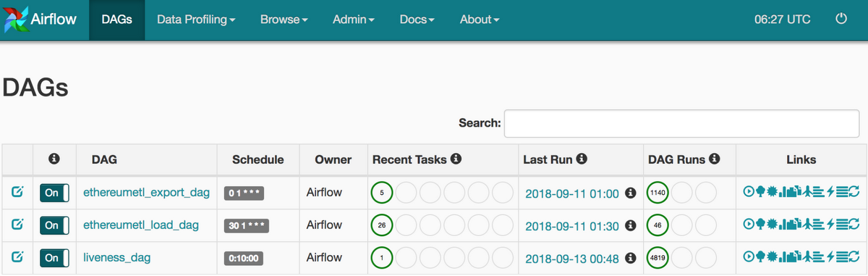The width and height of the screenshot is (868, 276).
Task: Click DAG runs success circle showing 4819
Action: click(x=658, y=258)
